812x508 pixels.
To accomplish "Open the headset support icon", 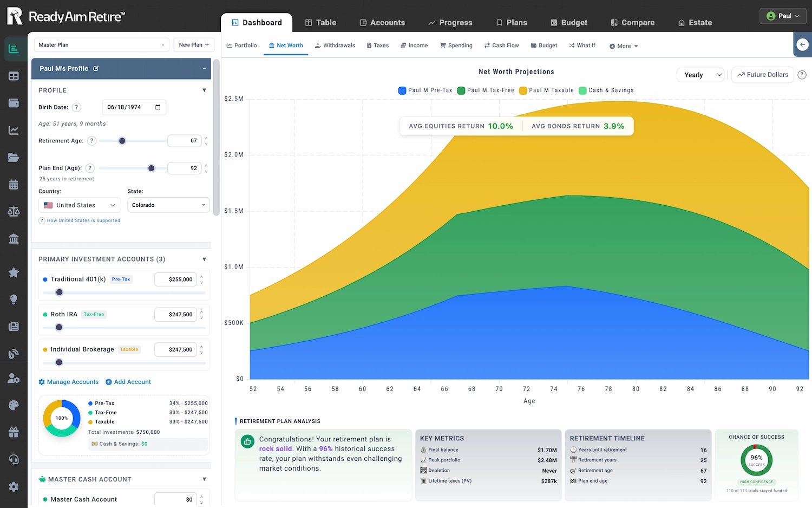I will tap(14, 460).
